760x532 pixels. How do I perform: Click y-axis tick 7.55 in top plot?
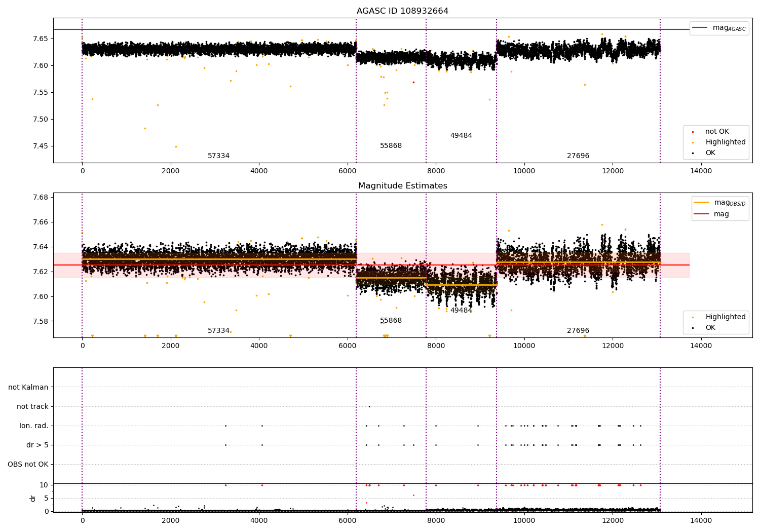(40, 93)
